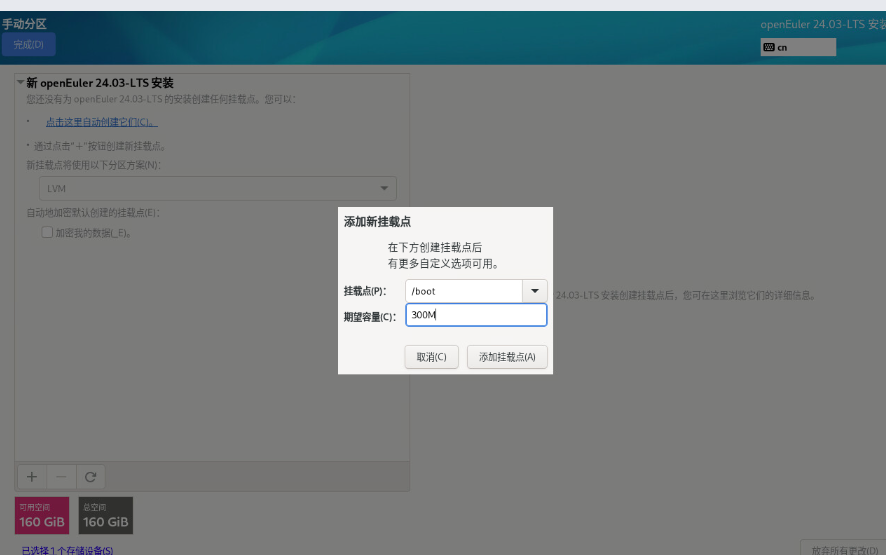Click the text 新挂载点将使用以下分区方案(N)

click(93, 165)
